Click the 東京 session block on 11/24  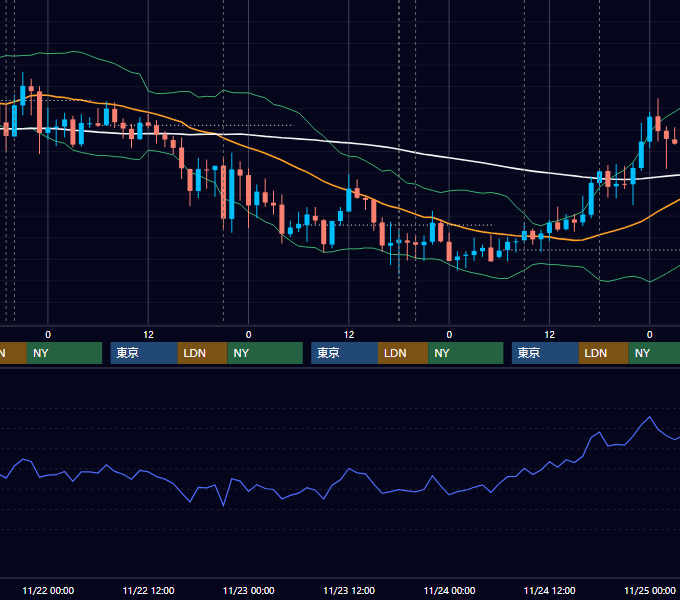[x=545, y=353]
